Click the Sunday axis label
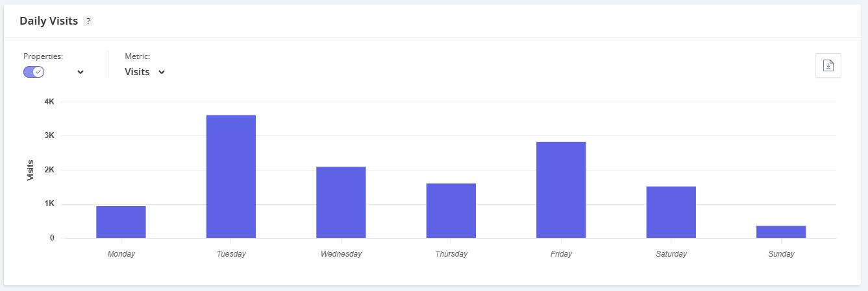Viewport: 868px width, 291px height. point(781,254)
